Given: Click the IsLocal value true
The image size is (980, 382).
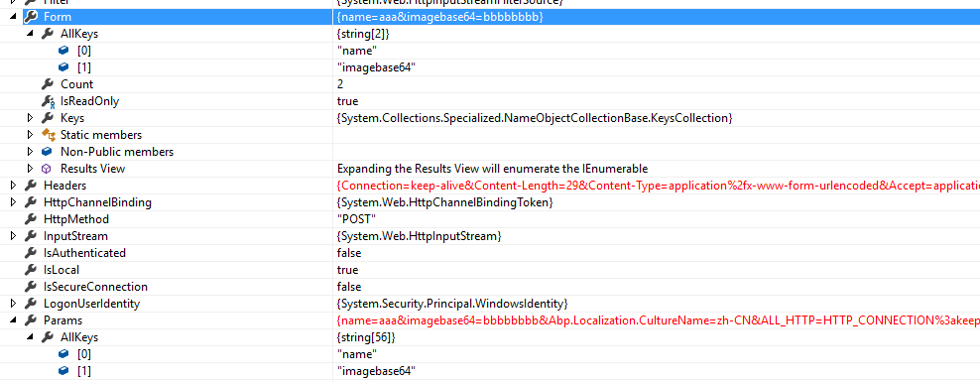Looking at the screenshot, I should click(347, 270).
